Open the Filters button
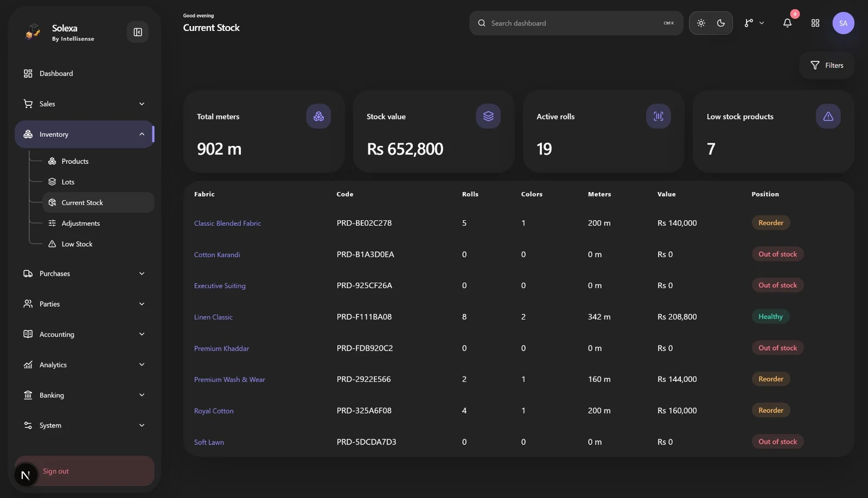The height and width of the screenshot is (498, 868). (x=827, y=65)
